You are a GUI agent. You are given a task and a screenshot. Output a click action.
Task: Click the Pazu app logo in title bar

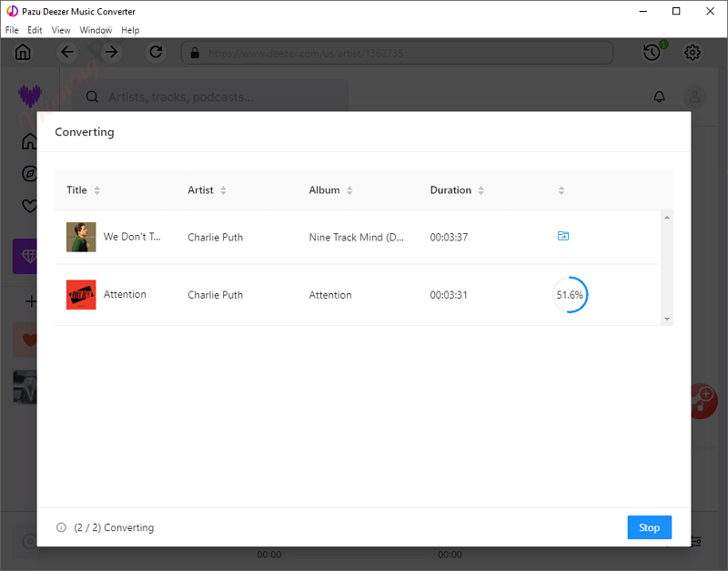pos(12,11)
